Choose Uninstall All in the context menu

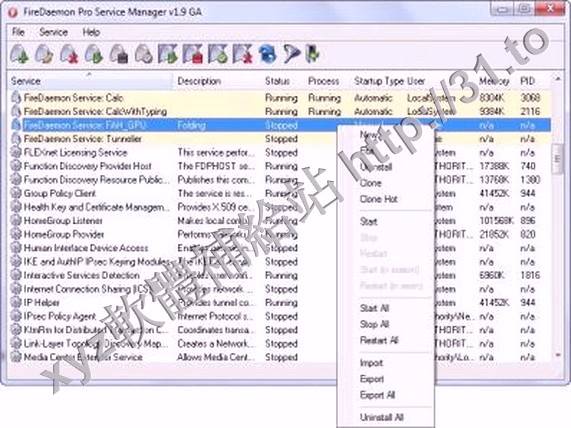point(382,417)
